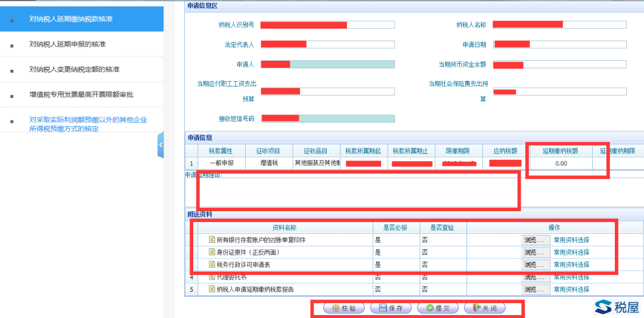644x318 pixels.
Task: Click the 当期货币资金余额 input field
Action: tap(559, 64)
